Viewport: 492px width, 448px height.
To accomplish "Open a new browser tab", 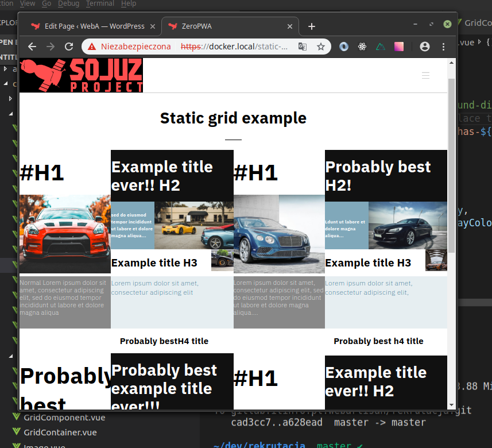I will (311, 26).
